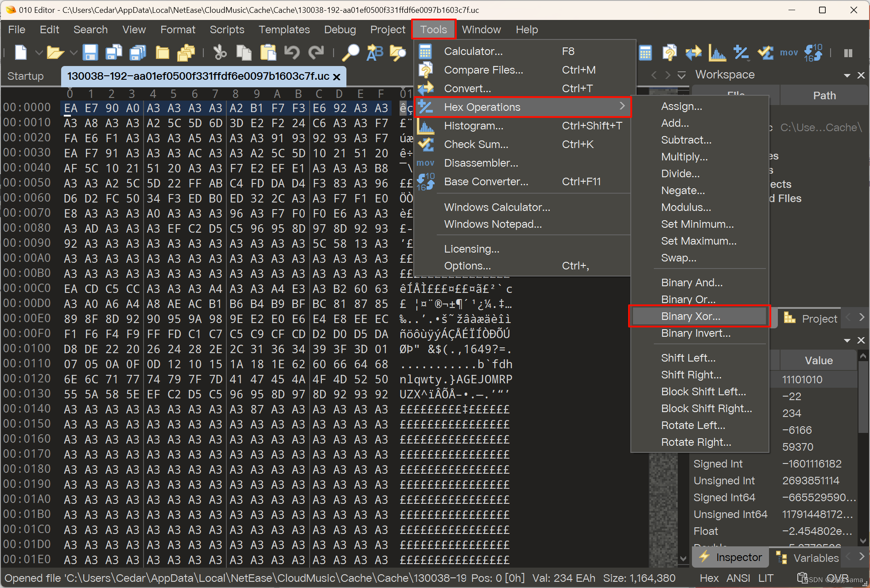Image resolution: width=870 pixels, height=588 pixels.
Task: Click the Disassembler mov toolbar icon
Action: 788,53
